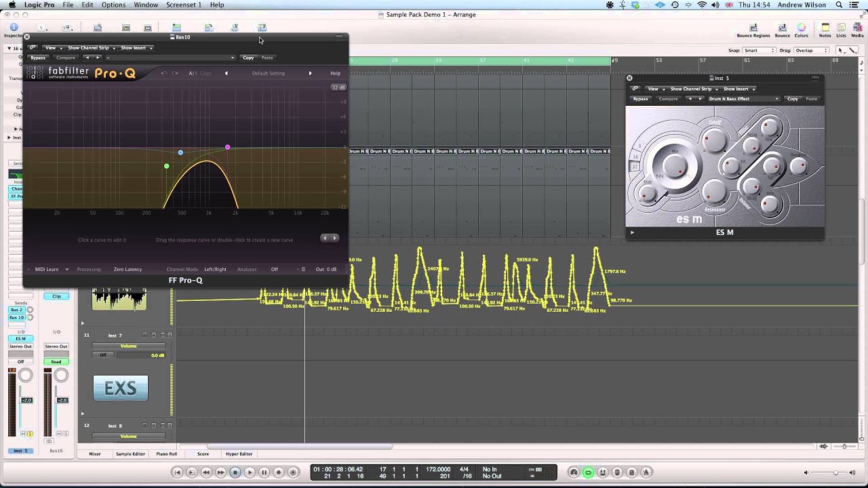This screenshot has height=488, width=868.
Task: Adjust the Inst 5 channel volume fader
Action: point(26,401)
